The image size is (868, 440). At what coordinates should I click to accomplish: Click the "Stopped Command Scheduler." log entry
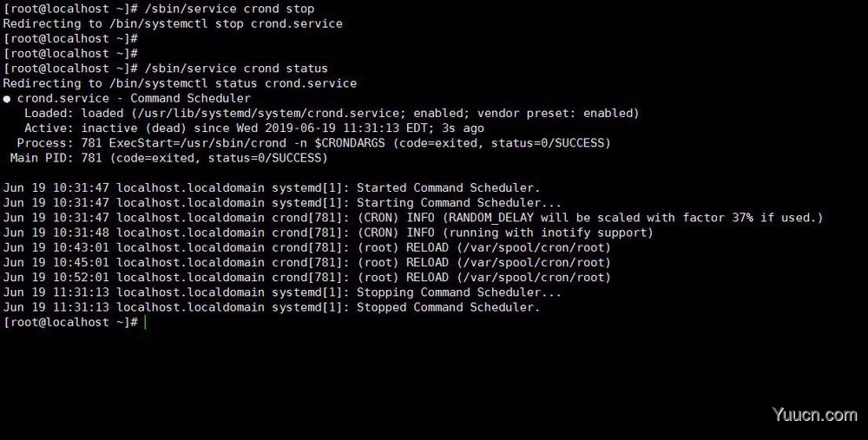[x=448, y=307]
